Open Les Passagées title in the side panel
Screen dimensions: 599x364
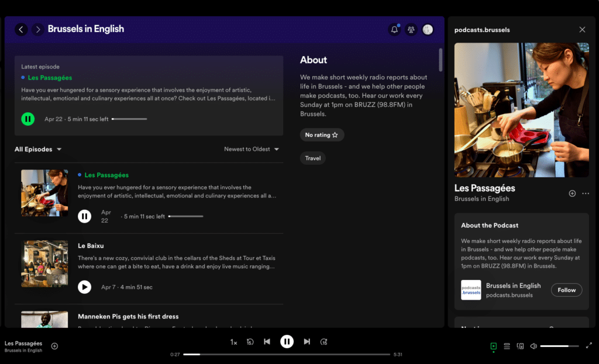[484, 188]
